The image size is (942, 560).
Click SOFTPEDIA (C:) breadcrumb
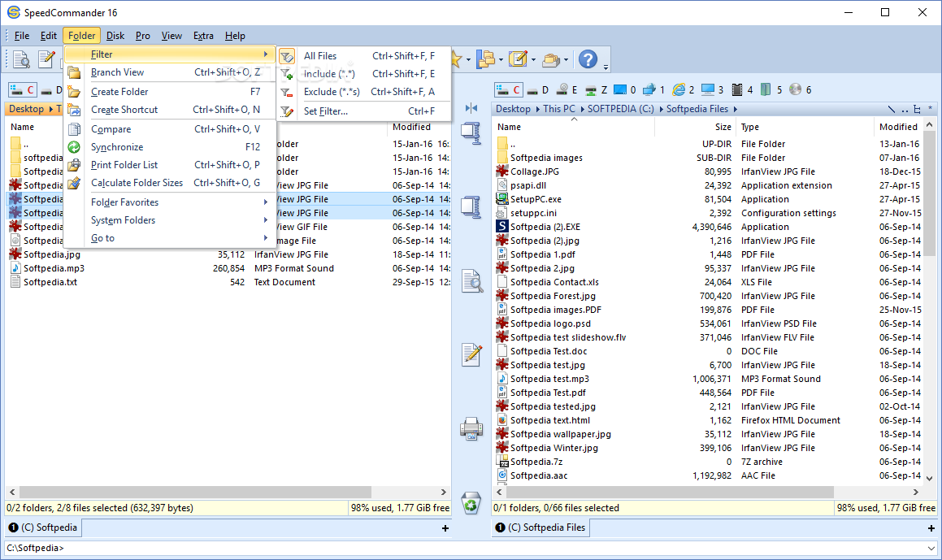(x=621, y=110)
